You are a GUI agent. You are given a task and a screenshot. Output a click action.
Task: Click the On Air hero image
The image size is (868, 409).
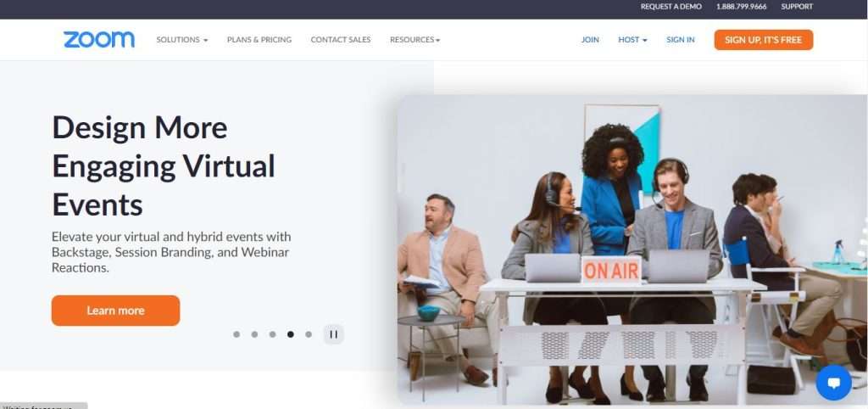point(632,249)
